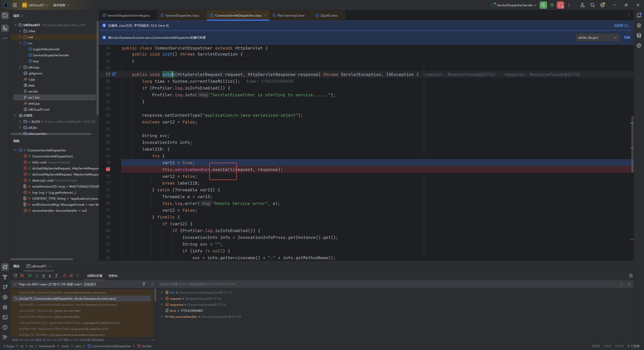Click the green Debug bug icon in title bar

[552, 5]
